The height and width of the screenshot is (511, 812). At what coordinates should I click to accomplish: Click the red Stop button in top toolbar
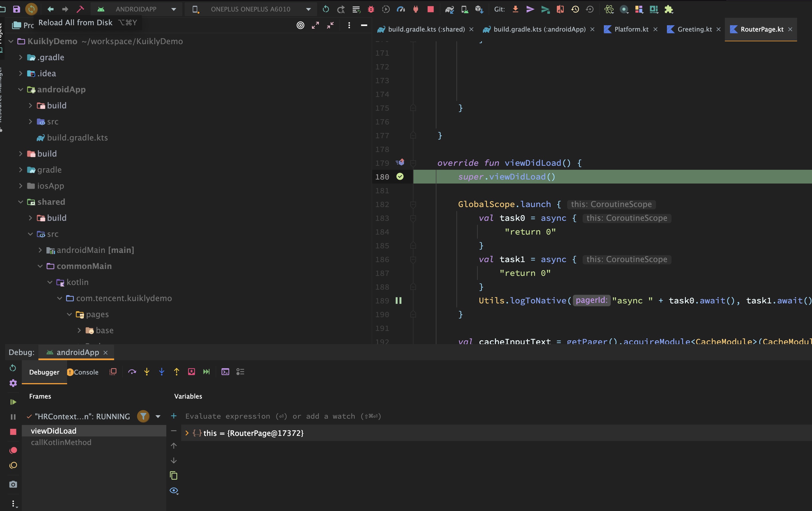[431, 9]
